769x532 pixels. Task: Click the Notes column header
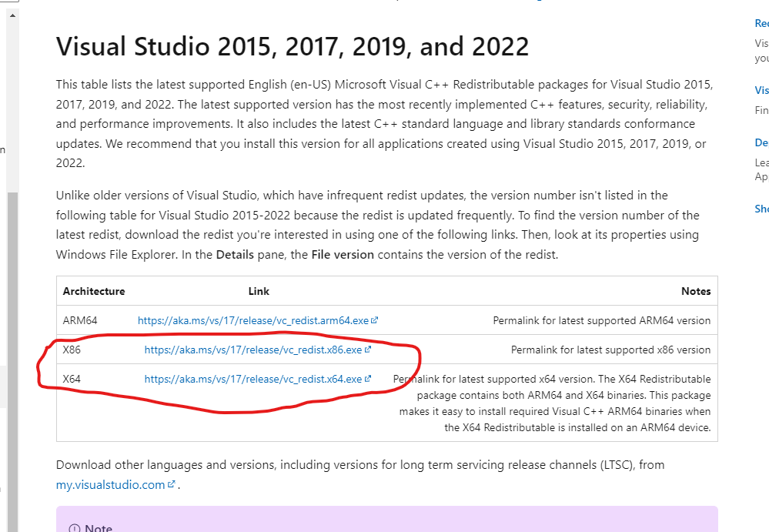click(x=696, y=291)
